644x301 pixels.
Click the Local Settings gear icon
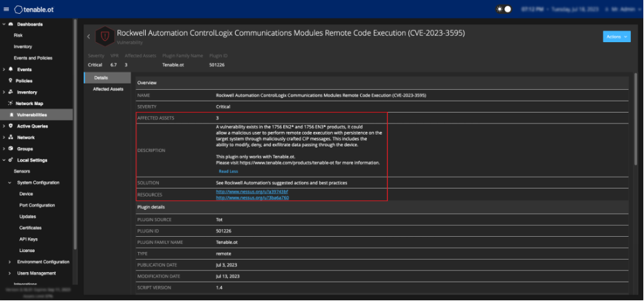[x=10, y=160]
